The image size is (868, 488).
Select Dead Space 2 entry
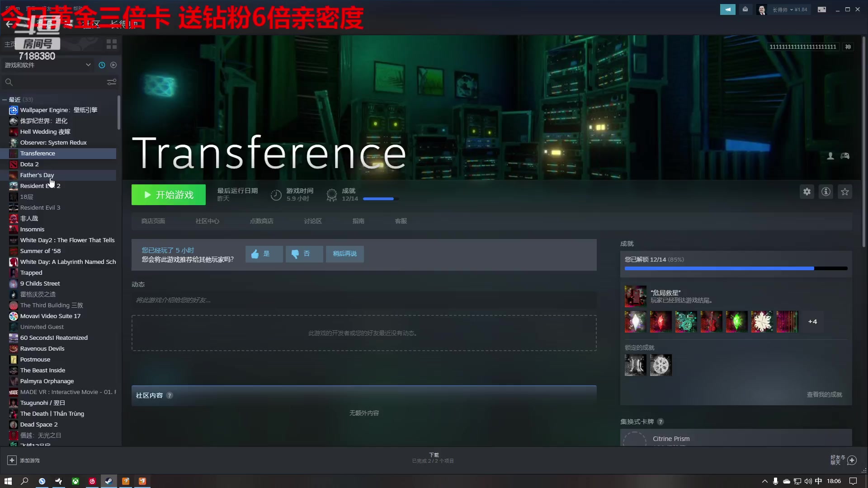[x=59, y=424]
